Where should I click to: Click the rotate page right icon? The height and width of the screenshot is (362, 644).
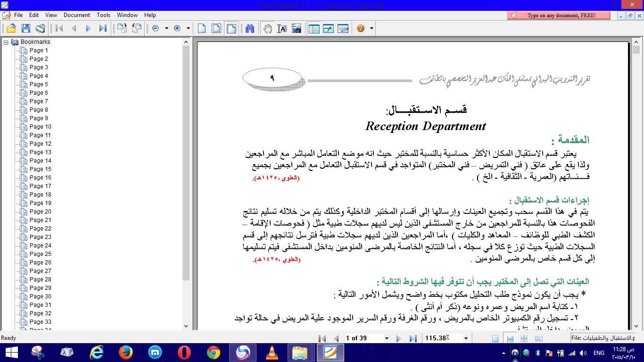[x=122, y=29]
